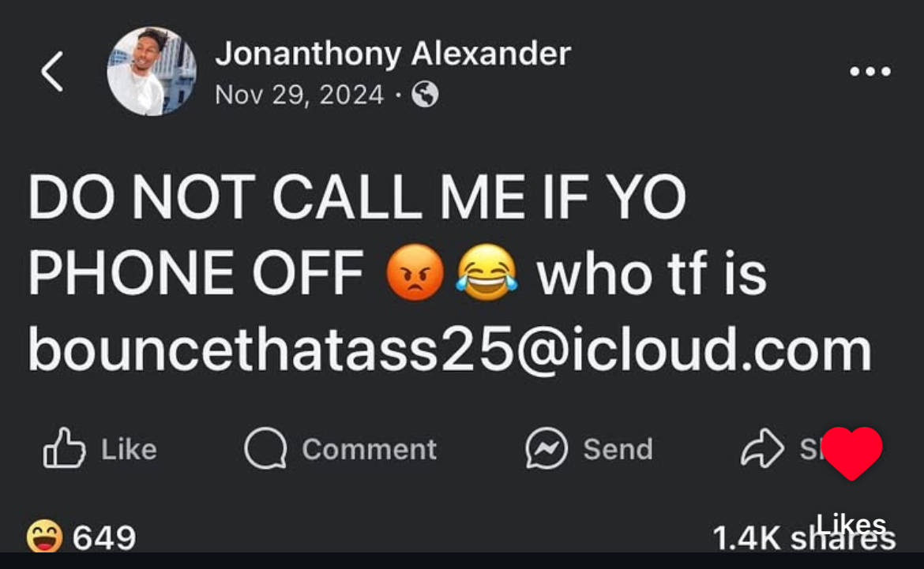Tap the Like label text
Screen dimensions: 924x569
[x=129, y=449]
